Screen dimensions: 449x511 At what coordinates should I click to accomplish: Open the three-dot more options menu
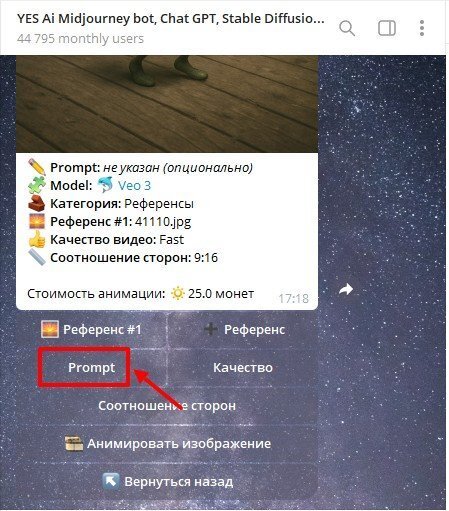tap(422, 28)
